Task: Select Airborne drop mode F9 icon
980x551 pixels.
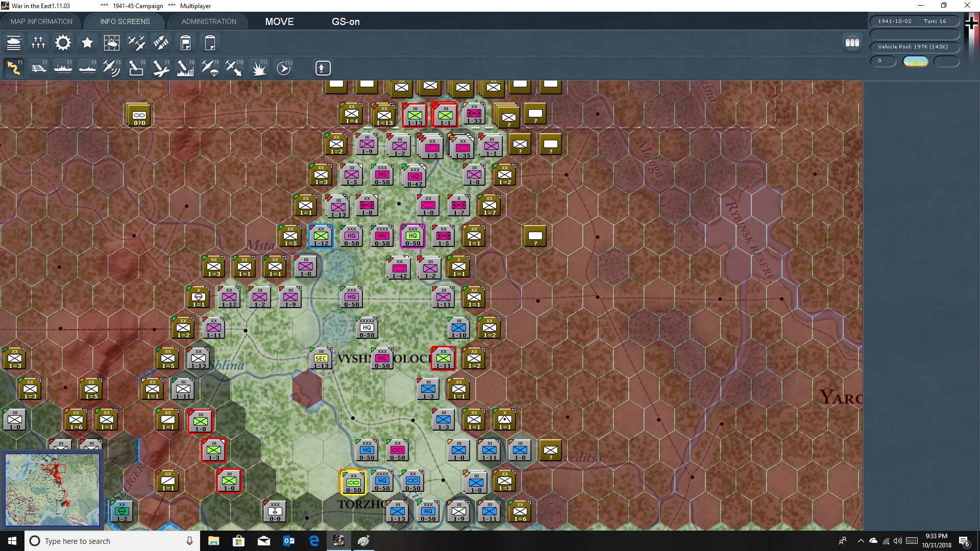Action: click(210, 68)
